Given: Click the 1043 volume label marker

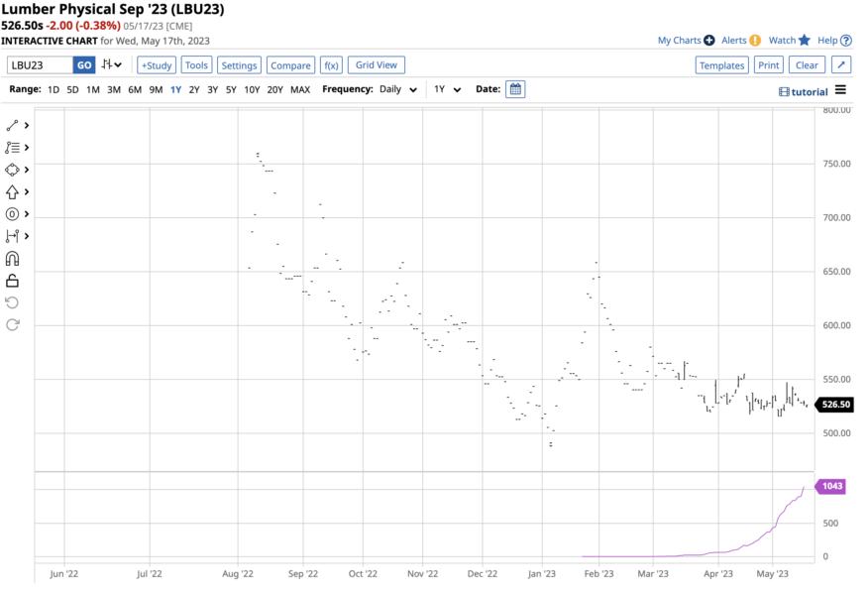Looking at the screenshot, I should click(831, 486).
